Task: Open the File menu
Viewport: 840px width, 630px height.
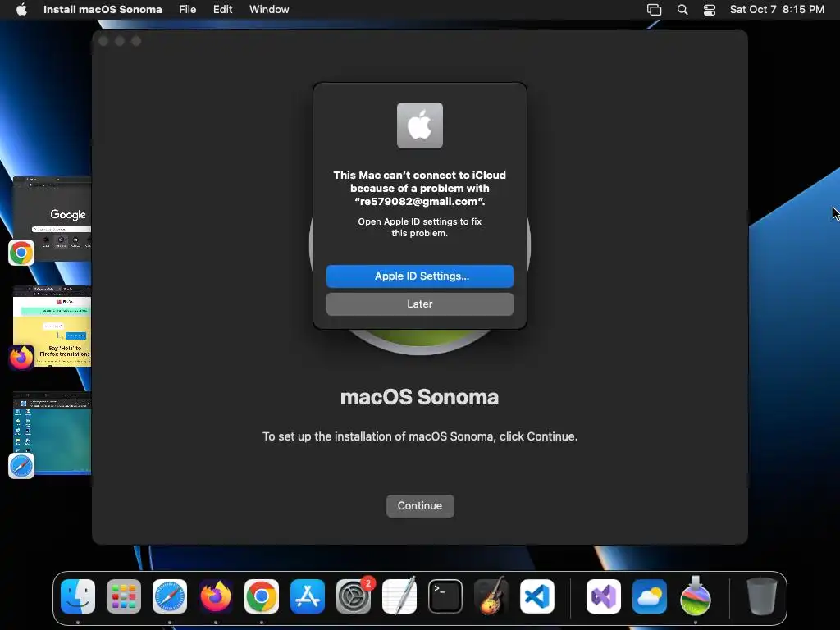Action: (188, 9)
